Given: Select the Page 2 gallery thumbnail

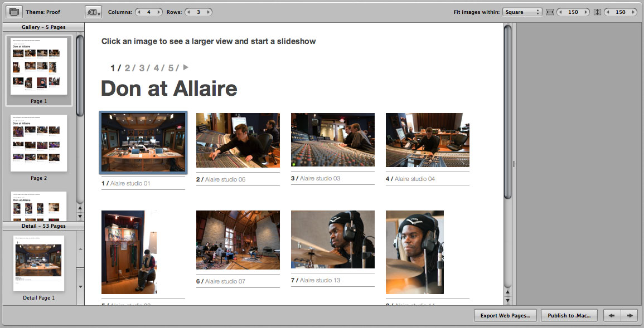Looking at the screenshot, I should 38,143.
